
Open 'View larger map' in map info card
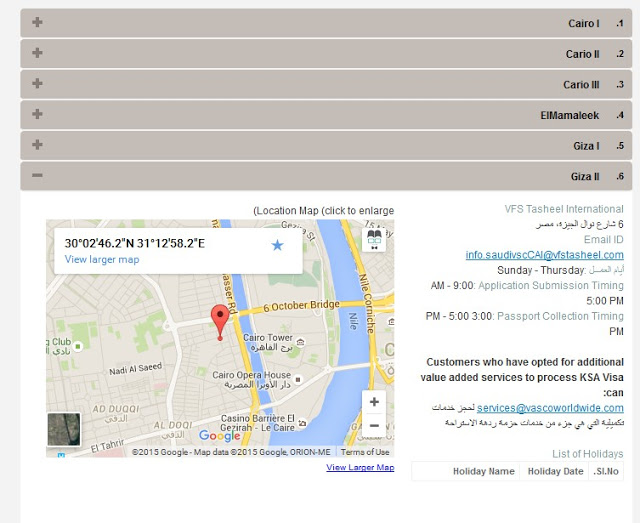[102, 259]
